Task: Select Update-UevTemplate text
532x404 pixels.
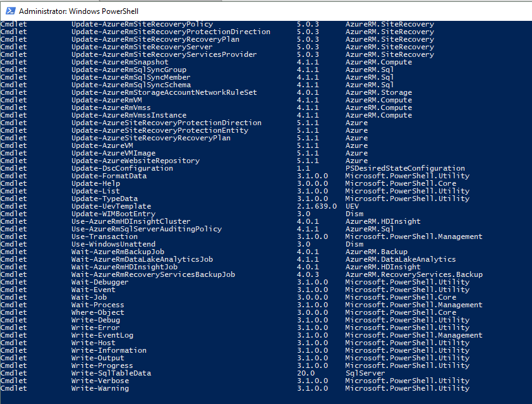Action: coord(111,206)
